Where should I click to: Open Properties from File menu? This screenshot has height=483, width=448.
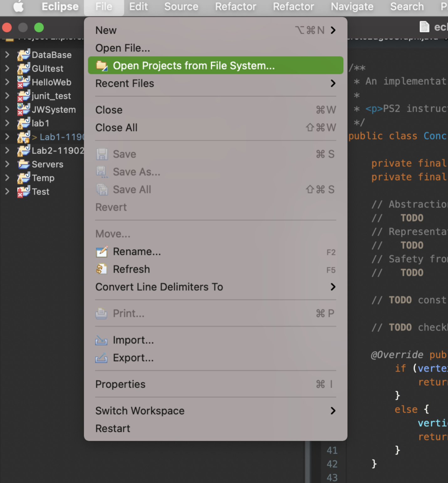(216, 385)
